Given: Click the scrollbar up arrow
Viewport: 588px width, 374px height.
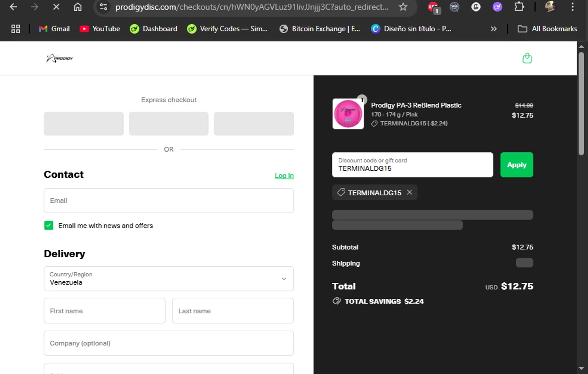Looking at the screenshot, I should 581,46.
